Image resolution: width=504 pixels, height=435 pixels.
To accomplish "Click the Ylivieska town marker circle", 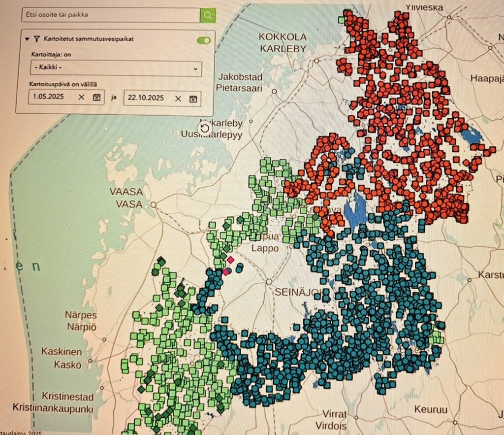I will click(449, 17).
